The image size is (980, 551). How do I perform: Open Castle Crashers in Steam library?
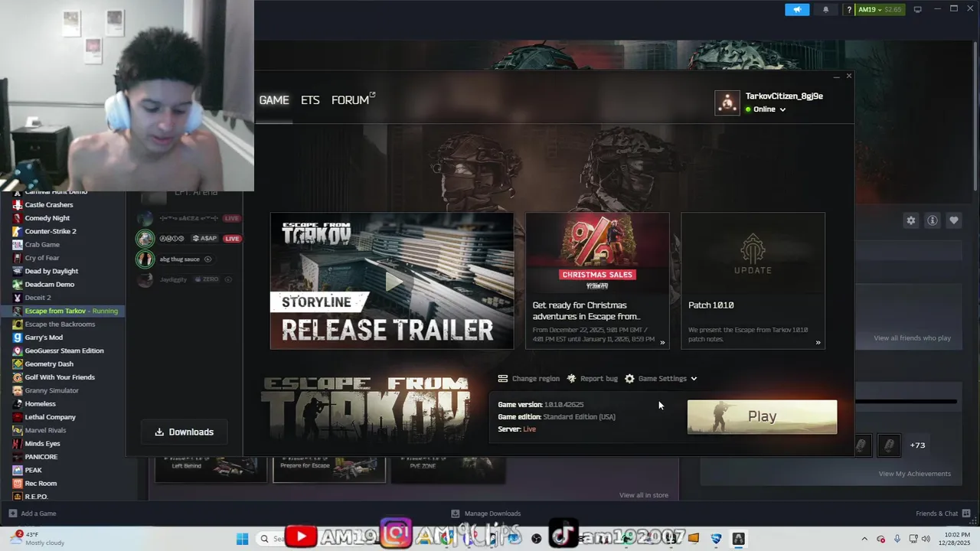49,204
